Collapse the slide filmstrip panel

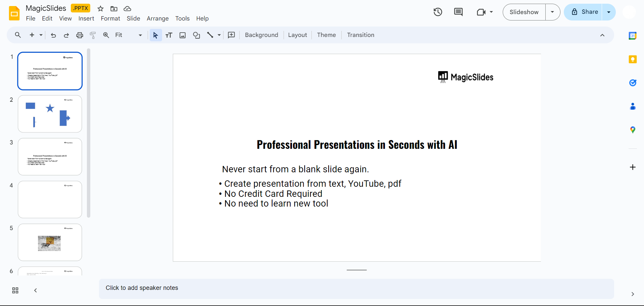[x=36, y=291]
